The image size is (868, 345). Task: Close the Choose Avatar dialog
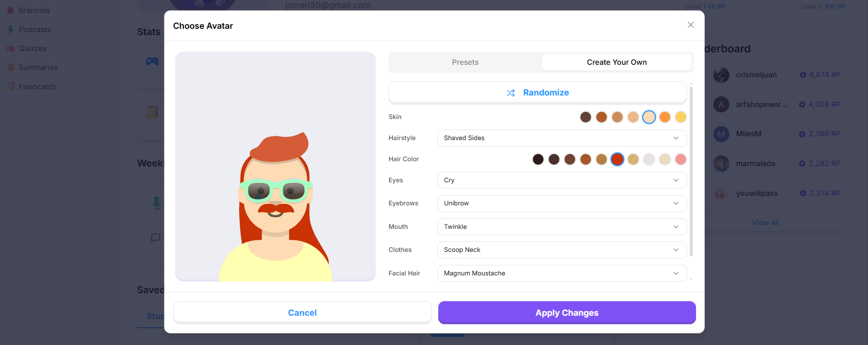pyautogui.click(x=690, y=25)
